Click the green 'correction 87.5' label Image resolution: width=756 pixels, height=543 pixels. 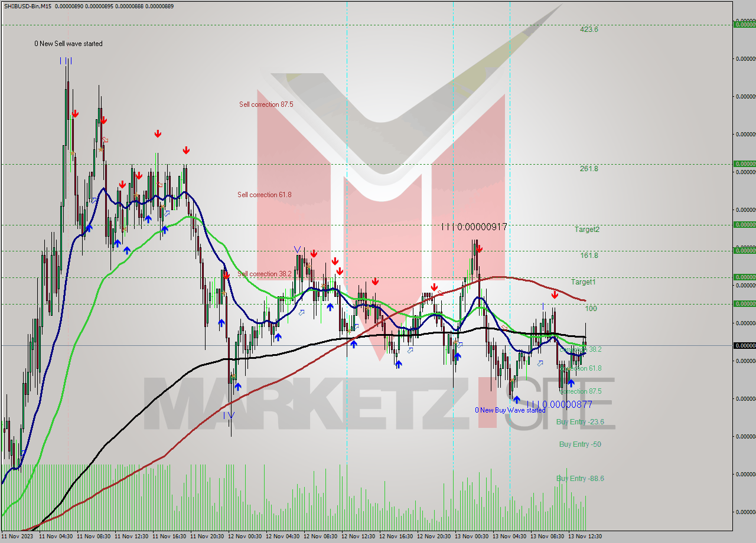pos(581,391)
